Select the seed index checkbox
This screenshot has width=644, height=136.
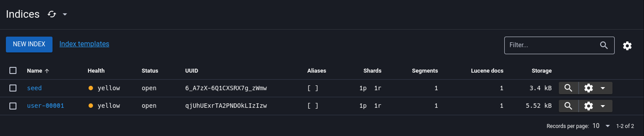click(13, 88)
